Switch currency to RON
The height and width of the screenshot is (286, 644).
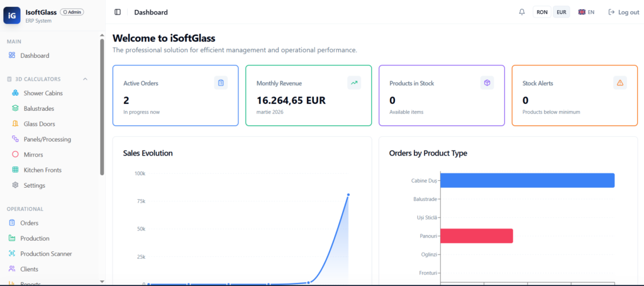542,12
